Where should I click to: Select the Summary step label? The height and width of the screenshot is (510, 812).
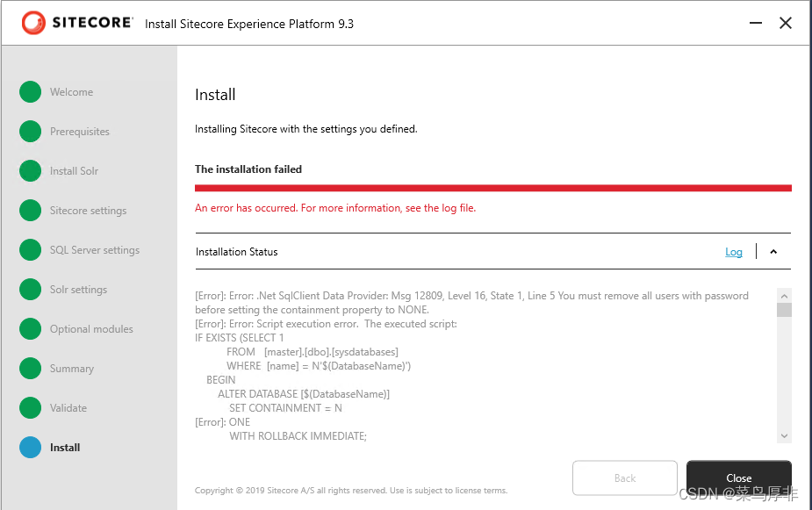coord(72,369)
